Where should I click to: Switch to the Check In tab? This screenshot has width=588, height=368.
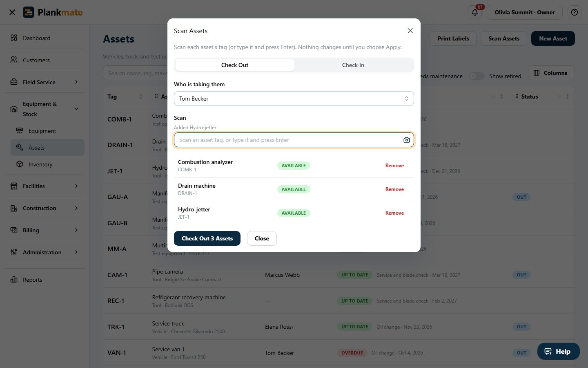[x=353, y=65]
